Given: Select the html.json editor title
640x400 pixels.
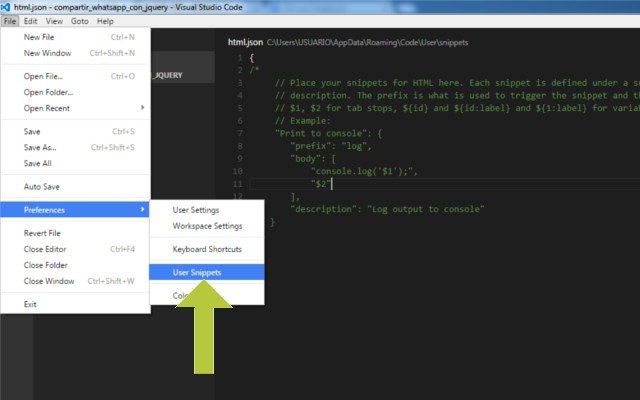Looking at the screenshot, I should coord(245,42).
